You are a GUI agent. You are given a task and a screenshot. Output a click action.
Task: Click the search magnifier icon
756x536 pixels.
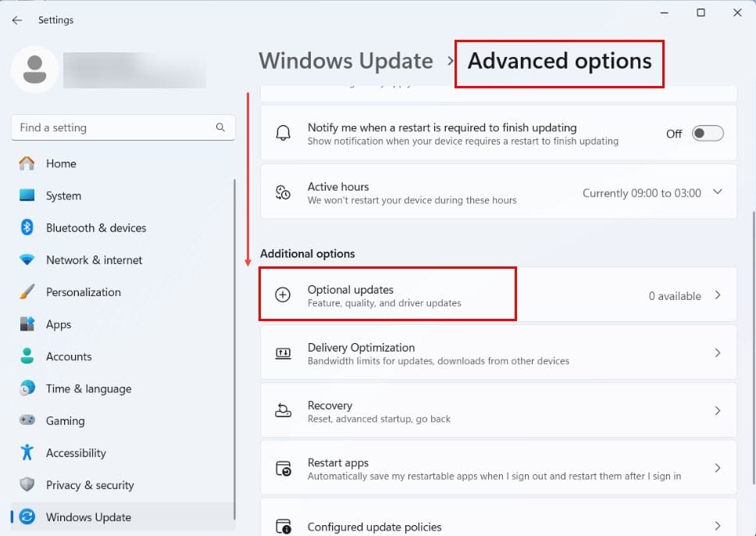220,127
